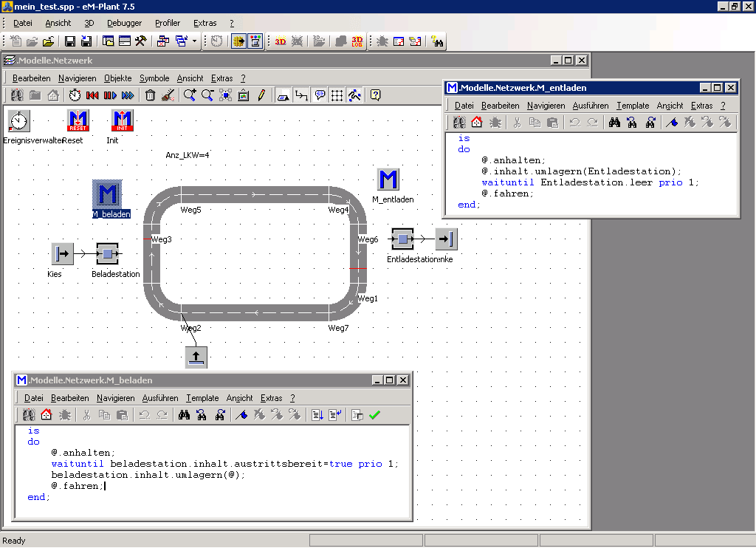The width and height of the screenshot is (756, 548).
Task: Select the Reset method object
Action: coord(78,120)
